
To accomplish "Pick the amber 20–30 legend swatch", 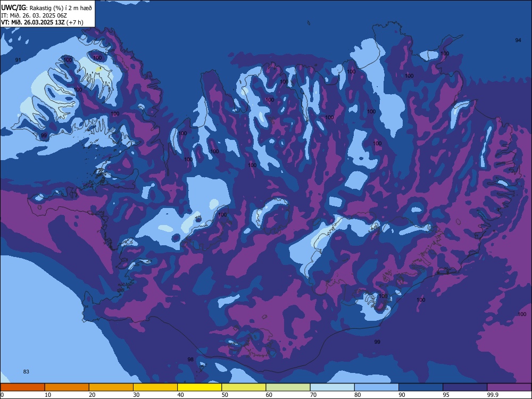I will pos(111,387).
